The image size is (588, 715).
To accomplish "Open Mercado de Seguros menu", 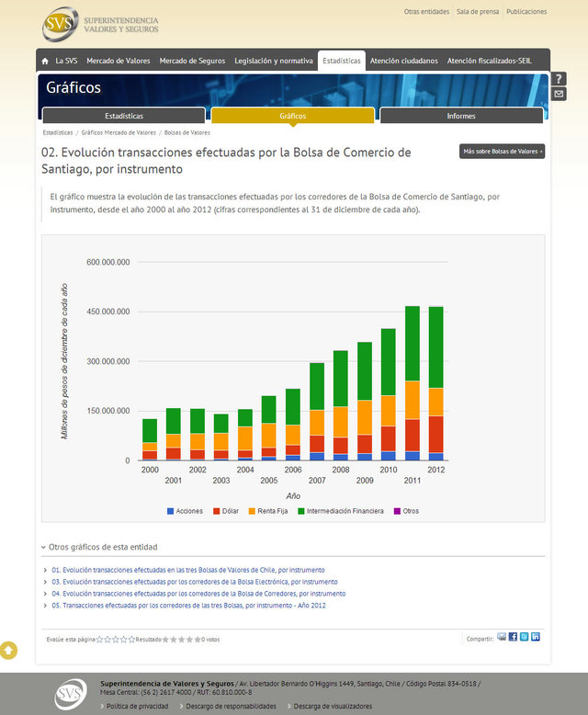I will tap(192, 61).
